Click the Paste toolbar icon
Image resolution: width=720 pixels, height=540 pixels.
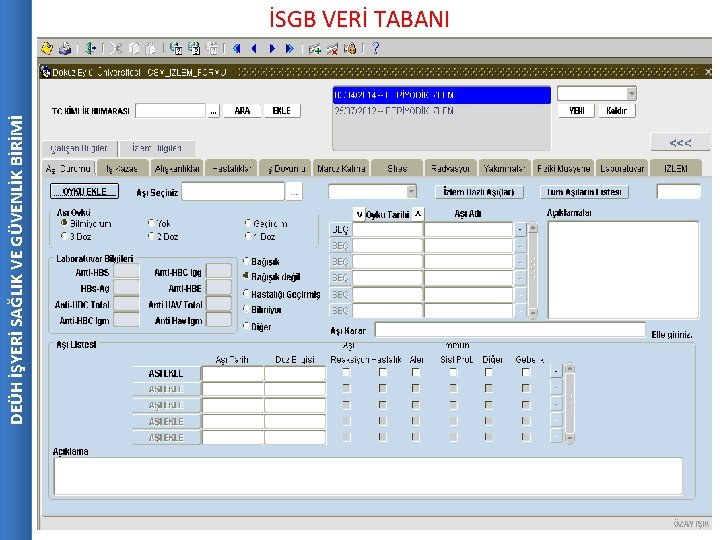tap(151, 48)
